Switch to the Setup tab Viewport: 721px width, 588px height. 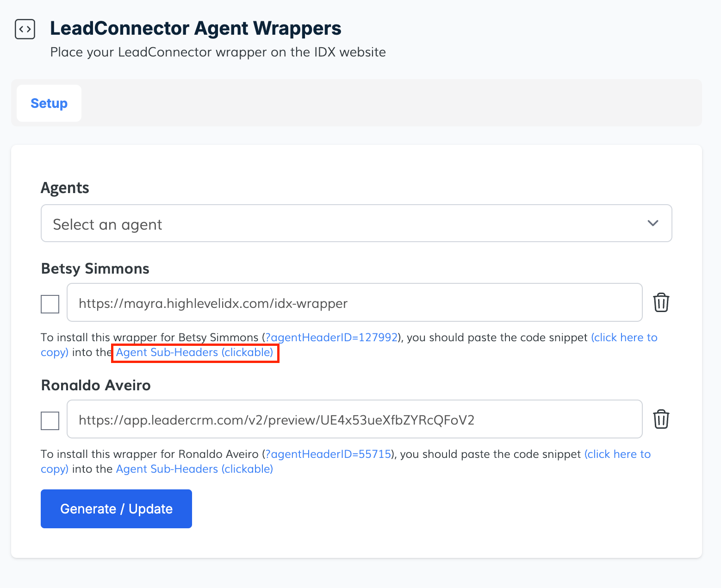[x=49, y=103]
